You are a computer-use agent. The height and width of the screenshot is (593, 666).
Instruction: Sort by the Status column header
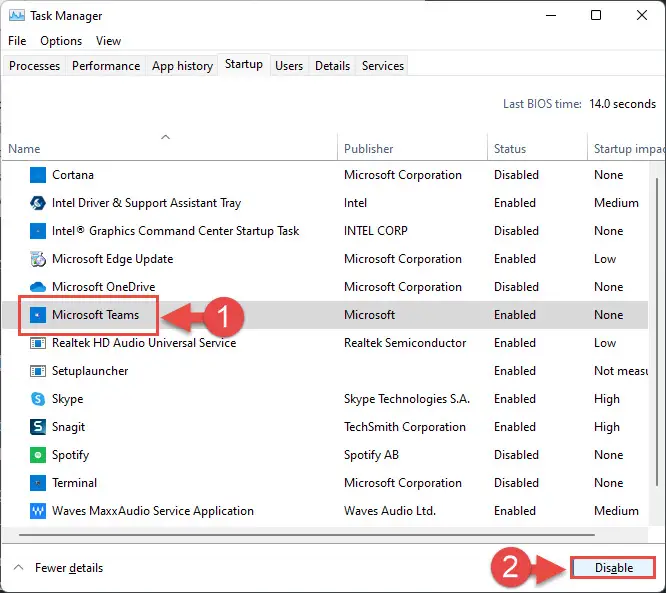[537, 147]
